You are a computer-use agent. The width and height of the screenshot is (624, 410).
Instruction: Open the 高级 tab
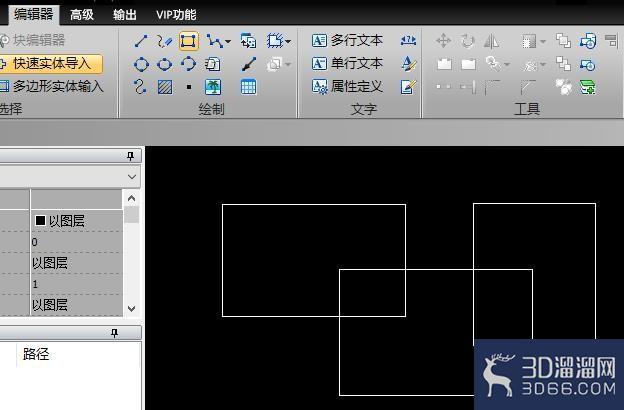[x=82, y=15]
